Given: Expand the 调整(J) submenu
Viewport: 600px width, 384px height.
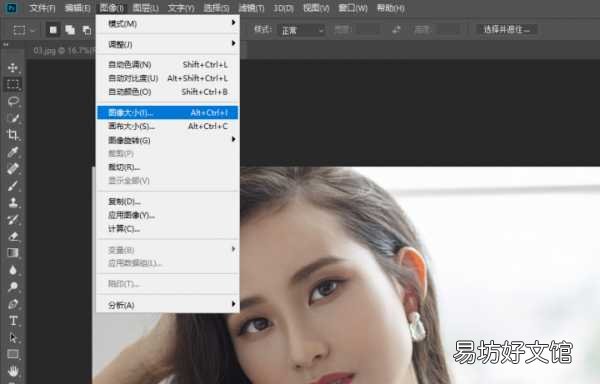Looking at the screenshot, I should (x=168, y=44).
